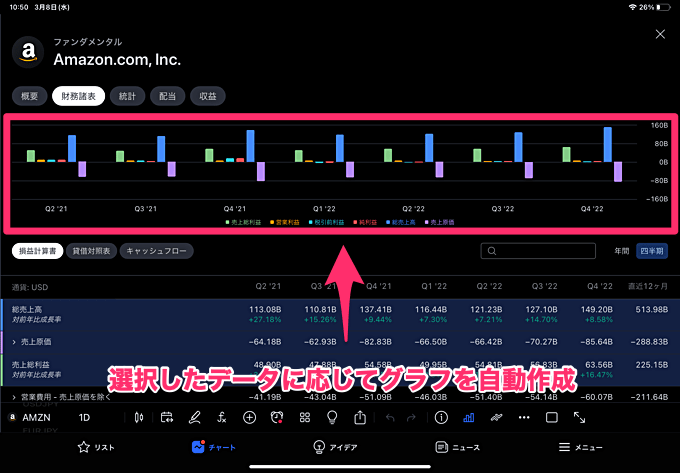Tap the 149.20B revenue cell
Screen dimensions: 680x473
(x=596, y=310)
